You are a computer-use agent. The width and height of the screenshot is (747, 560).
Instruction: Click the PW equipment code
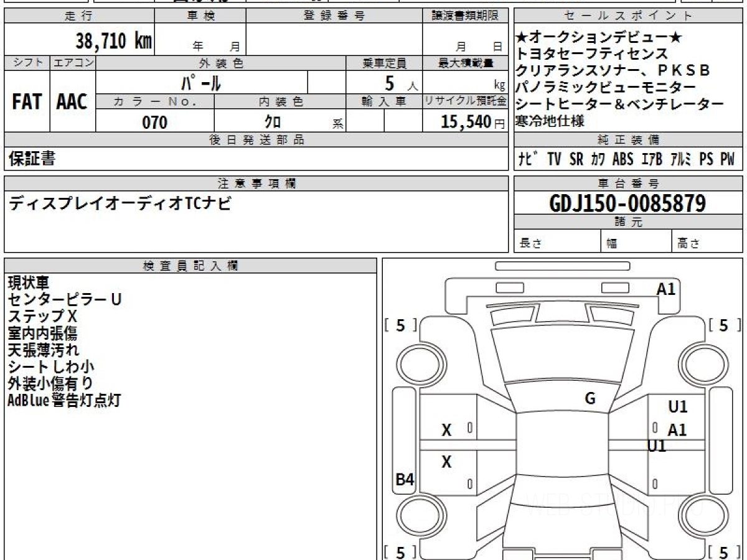tap(728, 159)
